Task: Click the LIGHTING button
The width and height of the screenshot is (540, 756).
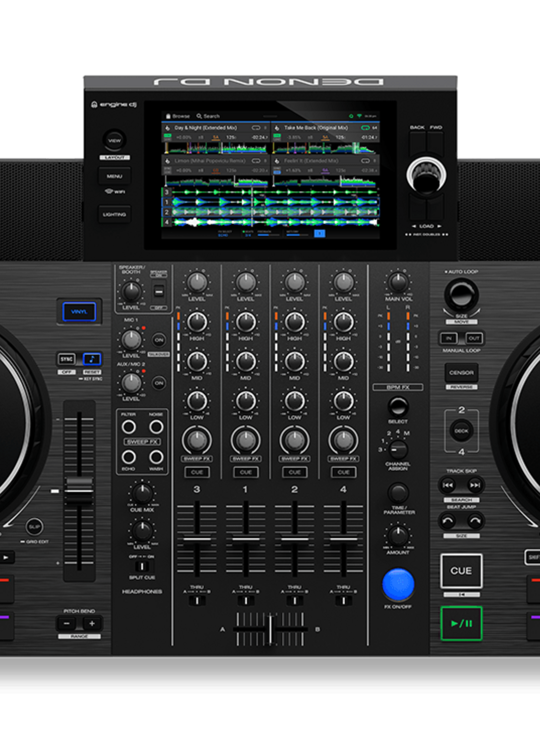Action: (x=114, y=214)
